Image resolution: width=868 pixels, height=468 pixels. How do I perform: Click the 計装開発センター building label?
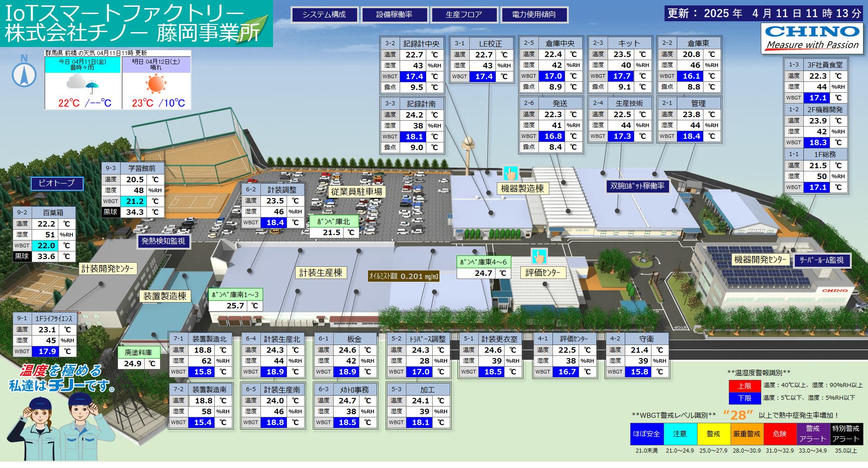point(108,269)
